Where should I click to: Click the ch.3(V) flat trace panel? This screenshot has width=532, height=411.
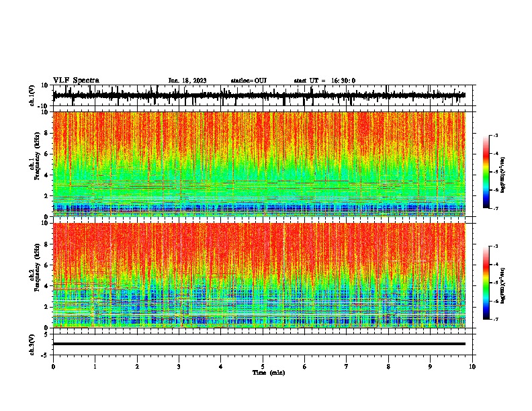pos(264,345)
